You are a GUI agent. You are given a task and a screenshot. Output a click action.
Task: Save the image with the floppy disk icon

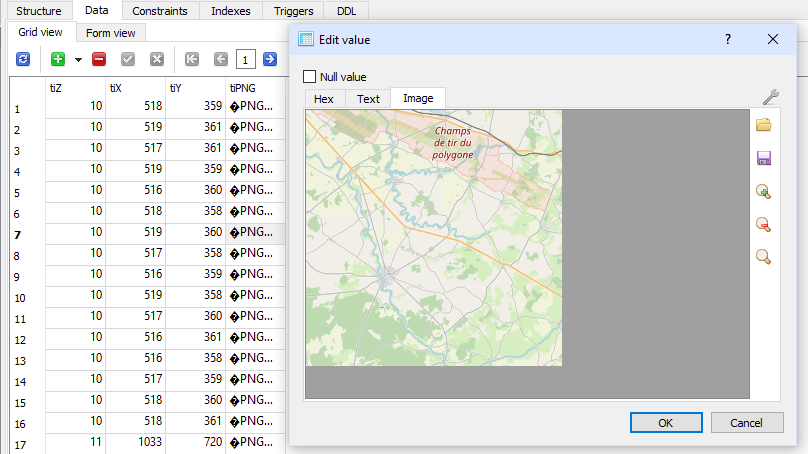[x=763, y=158]
